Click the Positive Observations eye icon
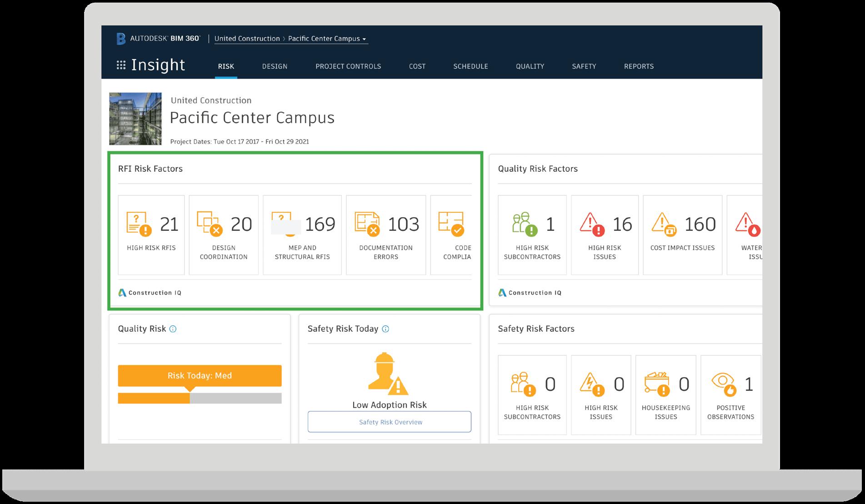Viewport: 865px width, 504px height. (724, 384)
